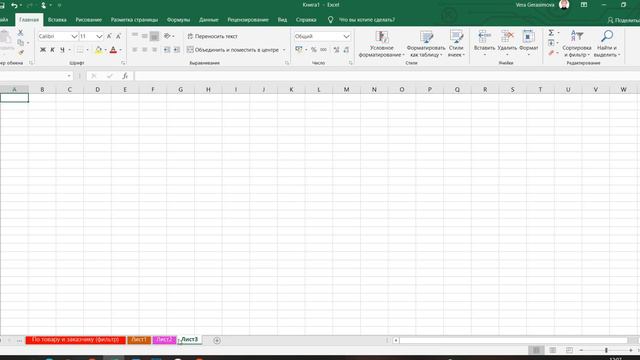
Task: Open Условное форматирование menu
Action: click(382, 44)
